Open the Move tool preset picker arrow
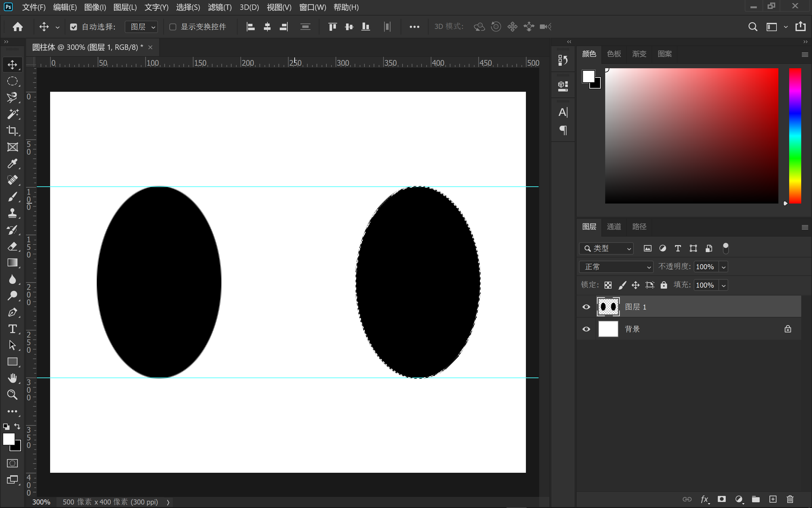Image resolution: width=812 pixels, height=508 pixels. tap(57, 27)
